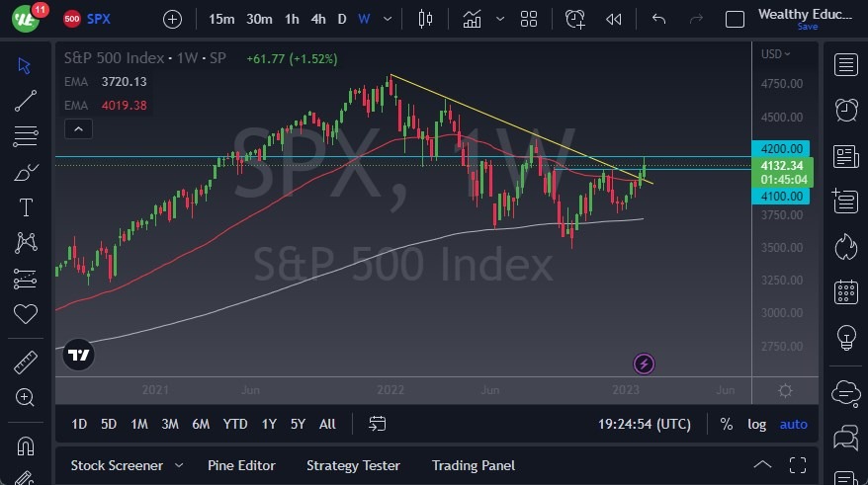Open the measure ruler tool
868x485 pixels.
pyautogui.click(x=26, y=363)
